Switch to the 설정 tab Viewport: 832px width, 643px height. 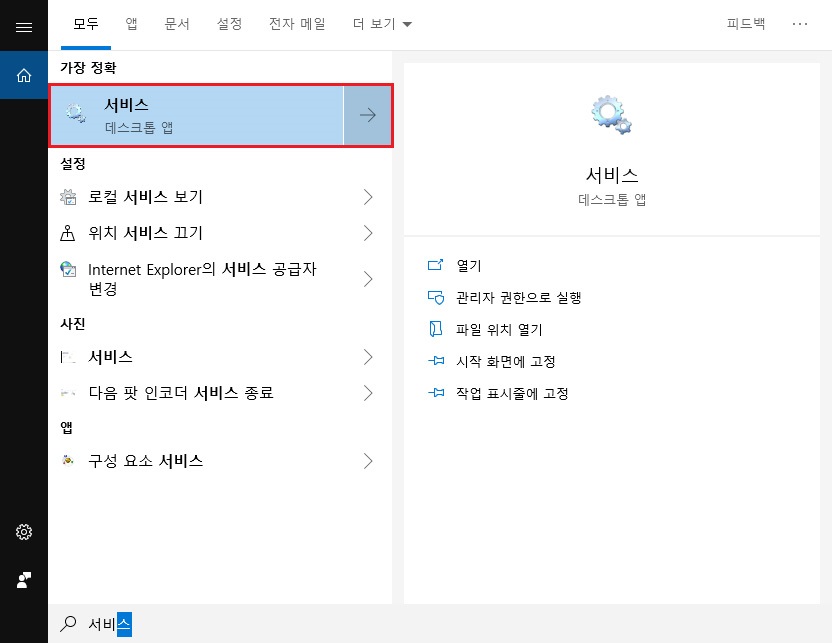pos(229,24)
